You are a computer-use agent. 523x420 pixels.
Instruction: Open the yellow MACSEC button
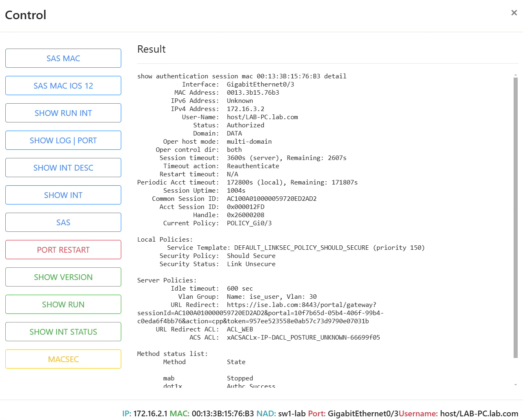point(63,359)
